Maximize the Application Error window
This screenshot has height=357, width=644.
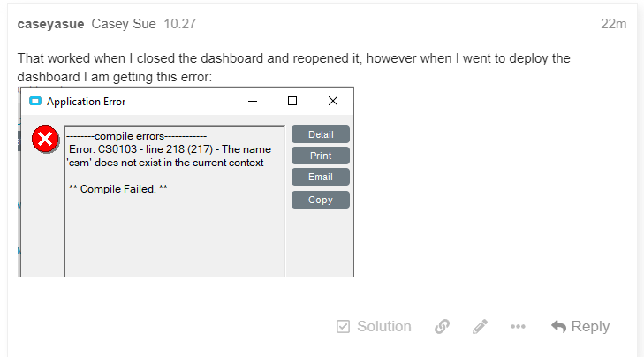point(292,102)
